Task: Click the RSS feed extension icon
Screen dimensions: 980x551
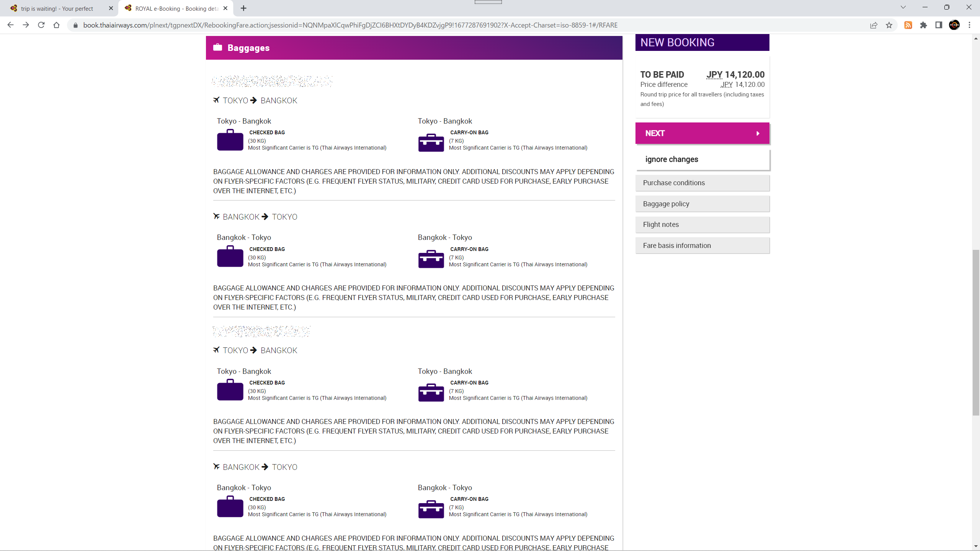Action: (x=908, y=25)
